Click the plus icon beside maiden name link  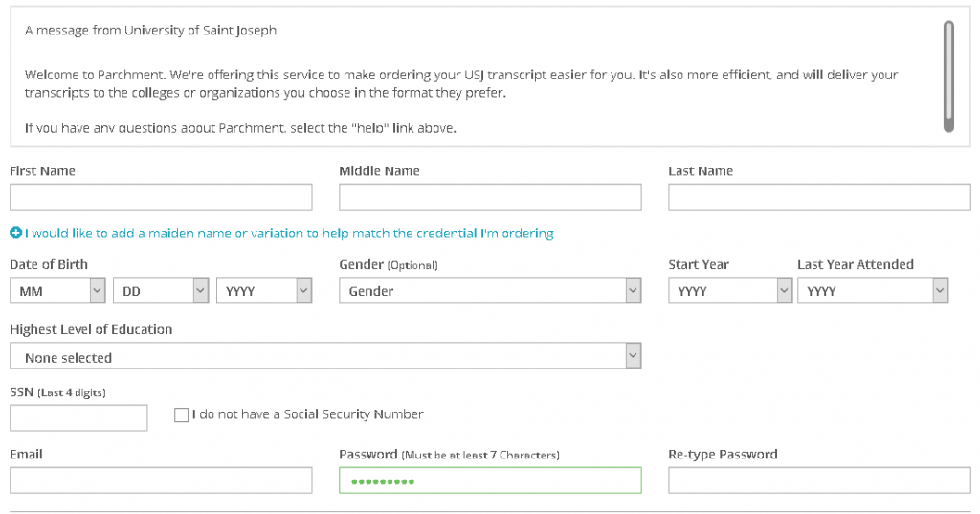click(x=15, y=234)
